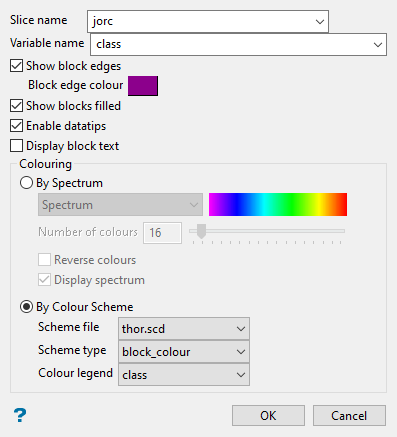Screen dimensions: 397x437
Task: Click the Number of colours slider handle
Action: [x=201, y=231]
